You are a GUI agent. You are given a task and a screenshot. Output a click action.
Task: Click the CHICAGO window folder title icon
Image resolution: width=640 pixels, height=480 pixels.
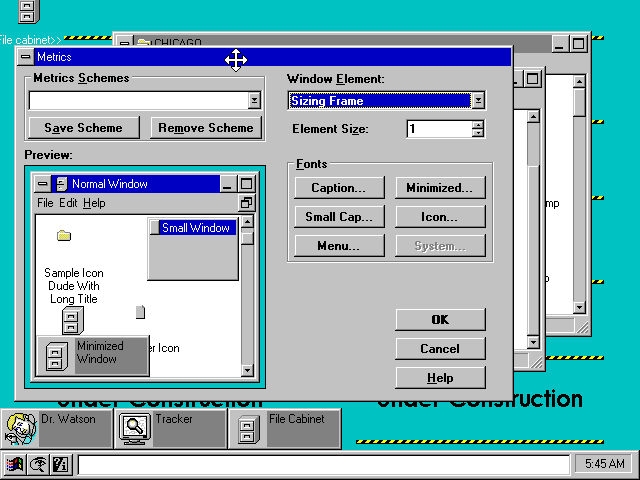pyautogui.click(x=144, y=42)
